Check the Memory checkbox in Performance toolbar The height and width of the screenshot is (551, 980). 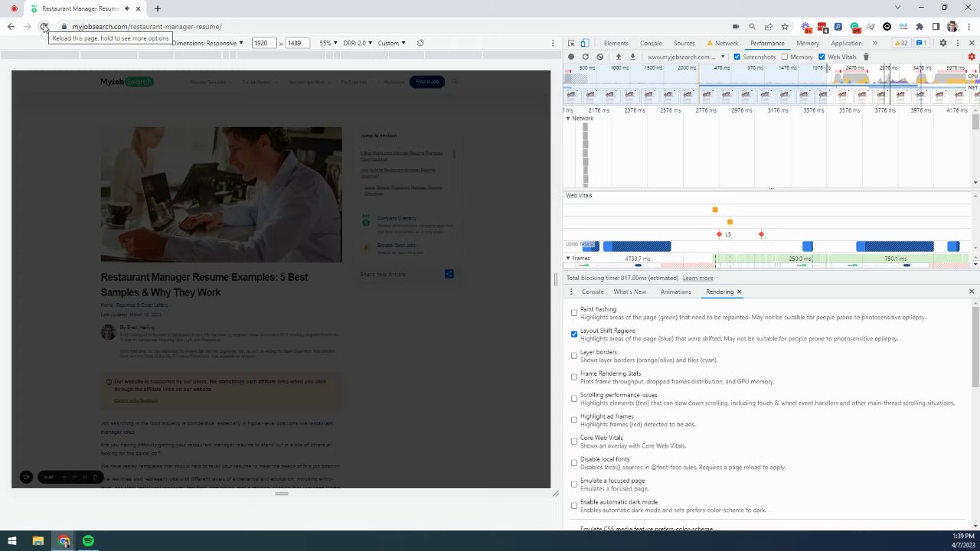click(784, 57)
